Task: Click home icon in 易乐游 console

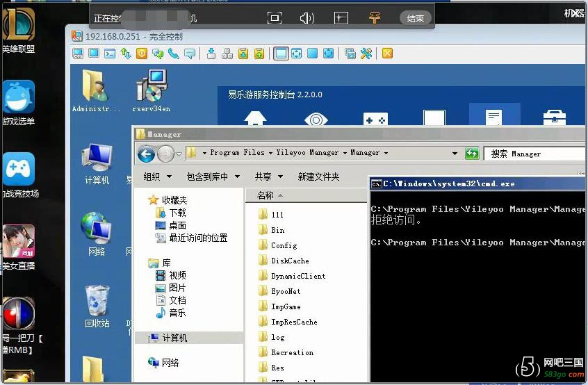Action: click(x=255, y=118)
